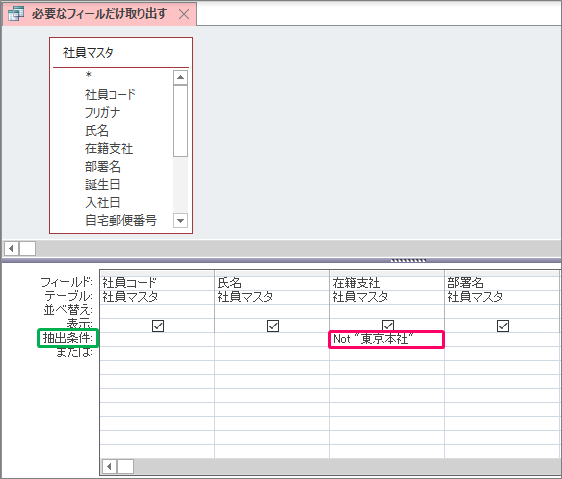Click the field list vertical scrollbar thumb
The height and width of the screenshot is (479, 562).
tap(180, 121)
